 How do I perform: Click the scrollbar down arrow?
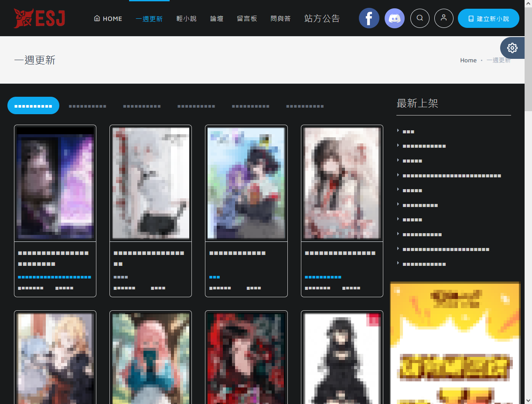528,400
